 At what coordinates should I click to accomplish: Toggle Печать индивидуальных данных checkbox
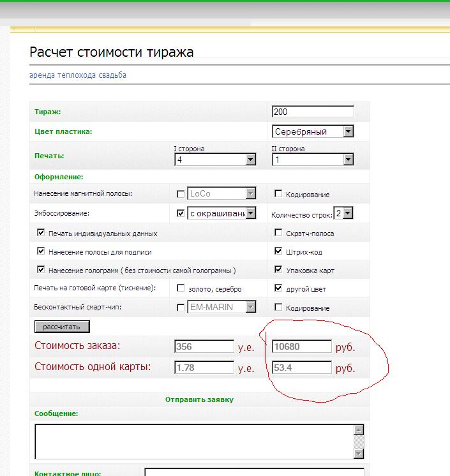[x=41, y=234]
